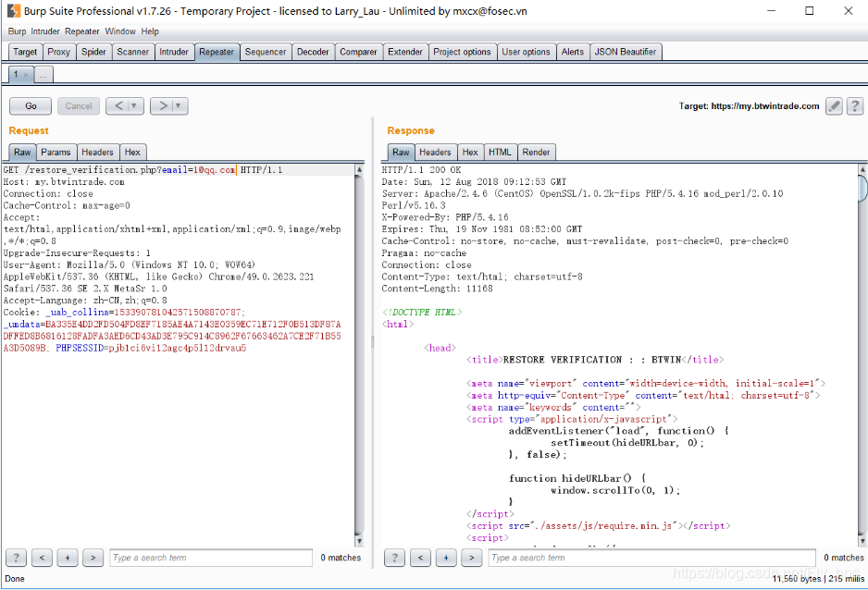Open the Project options tab
The height and width of the screenshot is (590, 868).
coord(463,52)
